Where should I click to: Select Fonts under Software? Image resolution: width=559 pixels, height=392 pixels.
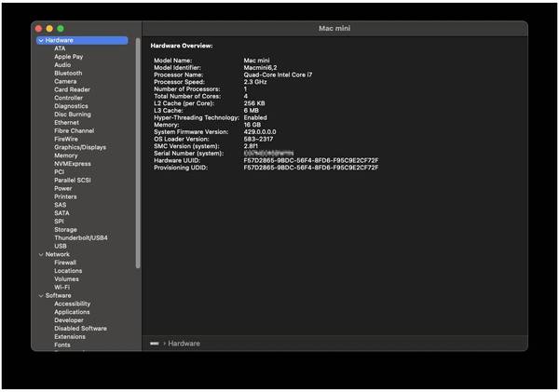(62, 345)
